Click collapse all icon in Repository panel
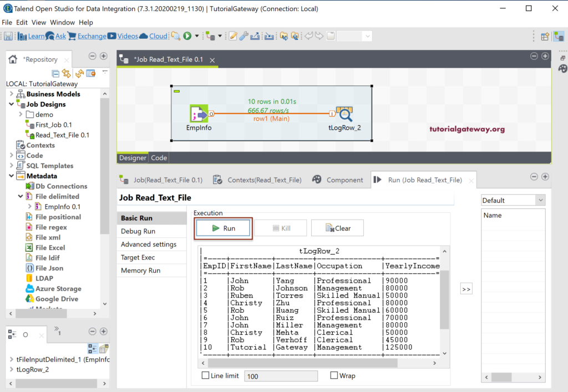 [55, 74]
